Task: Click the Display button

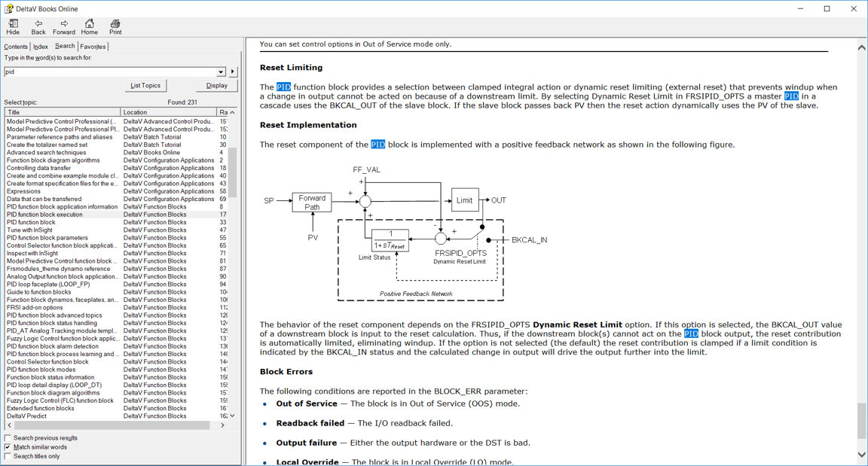Action: pyautogui.click(x=217, y=86)
